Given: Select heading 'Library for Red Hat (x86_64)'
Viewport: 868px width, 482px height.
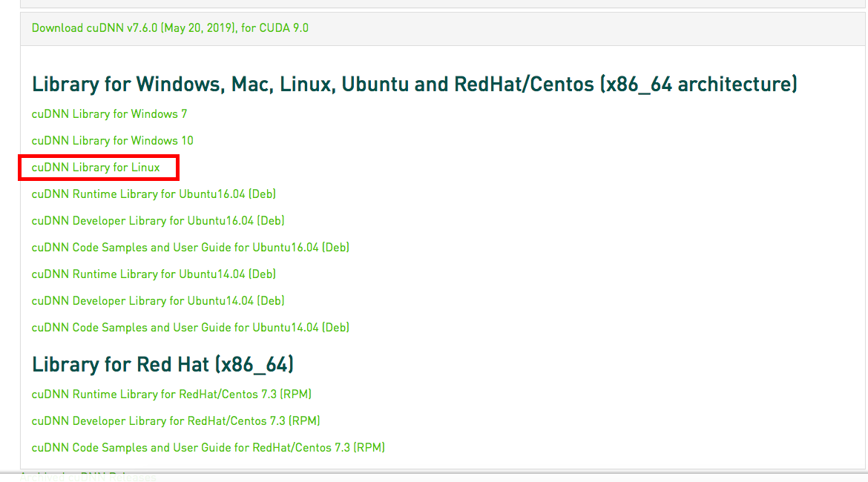Looking at the screenshot, I should [x=162, y=365].
